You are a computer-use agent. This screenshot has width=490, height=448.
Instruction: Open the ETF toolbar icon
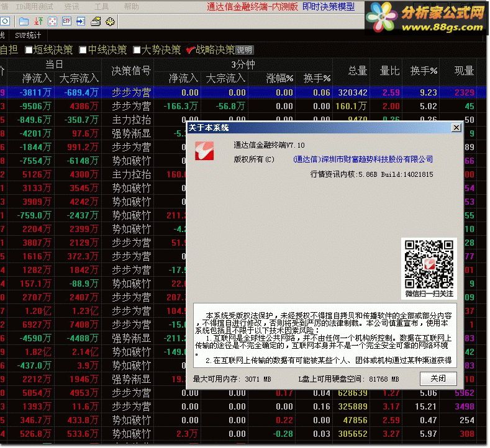(66, 22)
